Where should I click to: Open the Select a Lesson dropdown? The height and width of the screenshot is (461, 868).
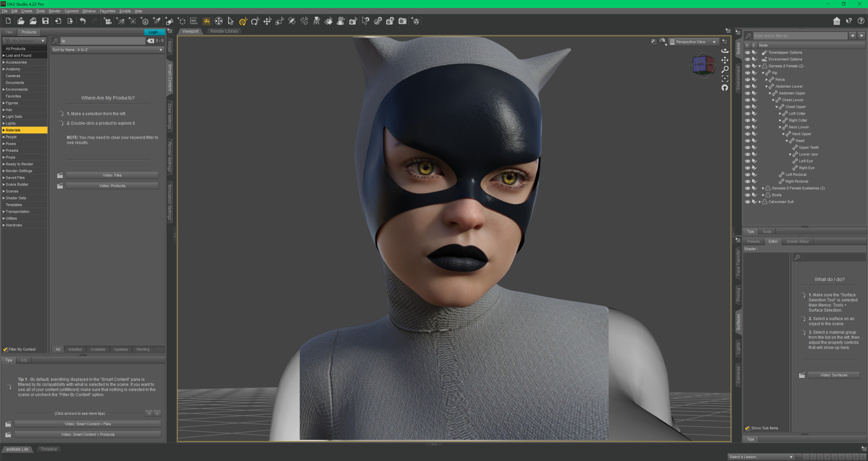(x=760, y=457)
